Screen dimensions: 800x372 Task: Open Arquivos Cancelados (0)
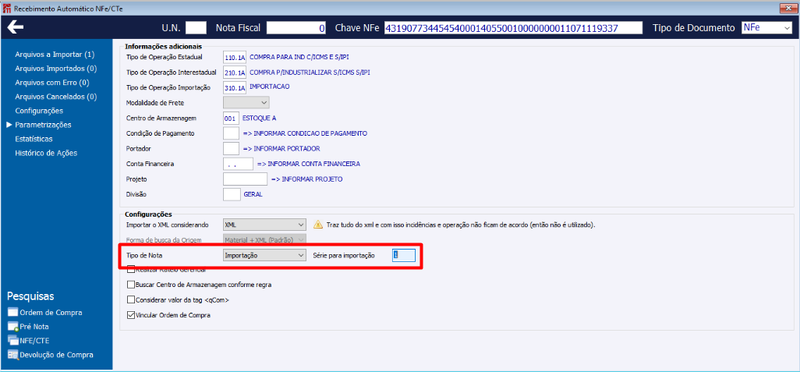[56, 96]
